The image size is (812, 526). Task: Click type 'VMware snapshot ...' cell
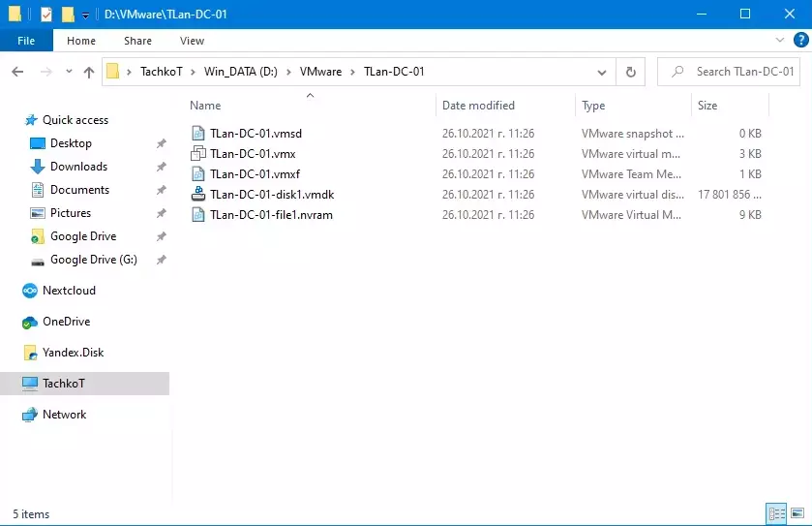632,134
